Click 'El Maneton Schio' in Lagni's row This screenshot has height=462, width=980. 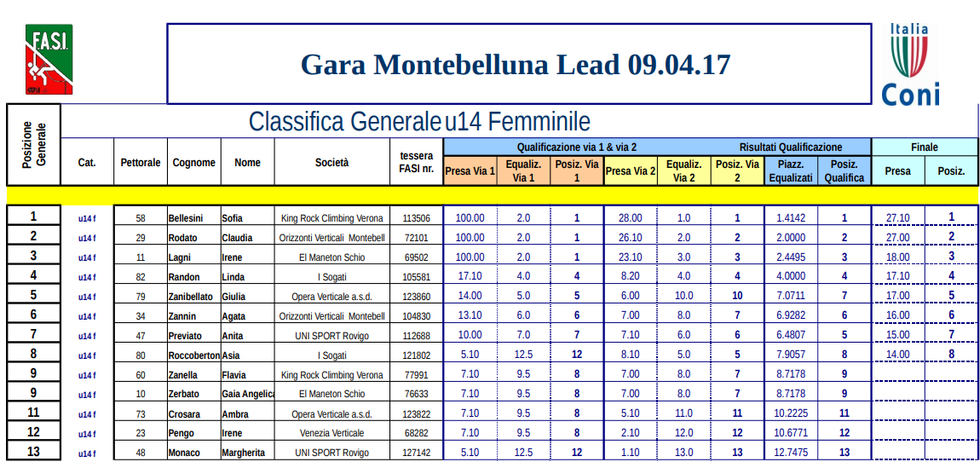click(x=331, y=257)
